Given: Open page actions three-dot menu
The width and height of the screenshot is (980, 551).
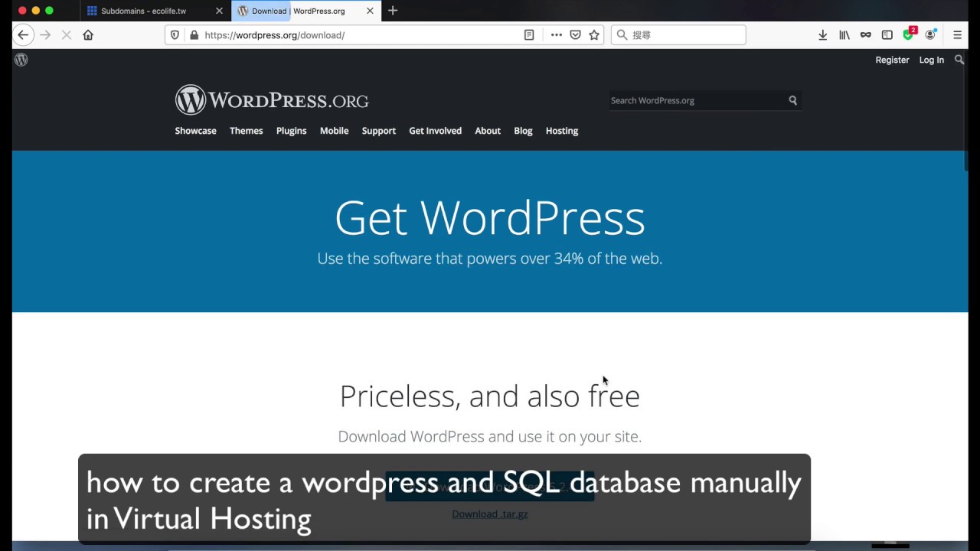Looking at the screenshot, I should [557, 34].
